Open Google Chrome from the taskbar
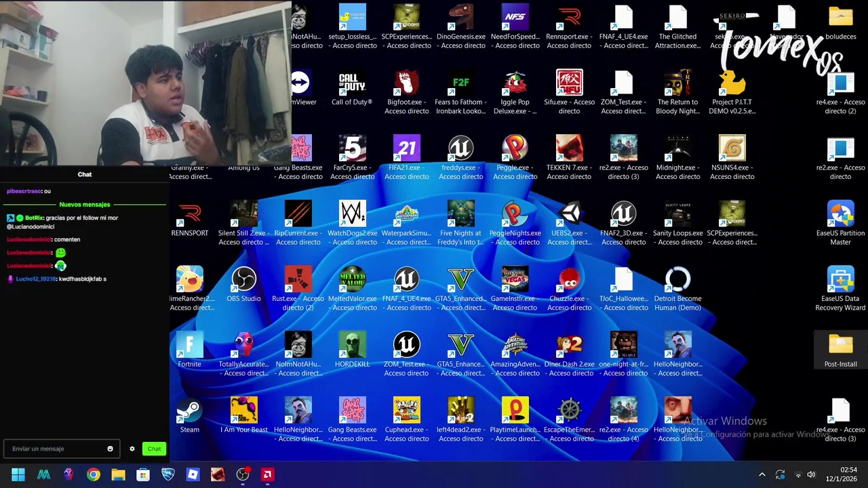This screenshot has height=488, width=868. tap(94, 474)
